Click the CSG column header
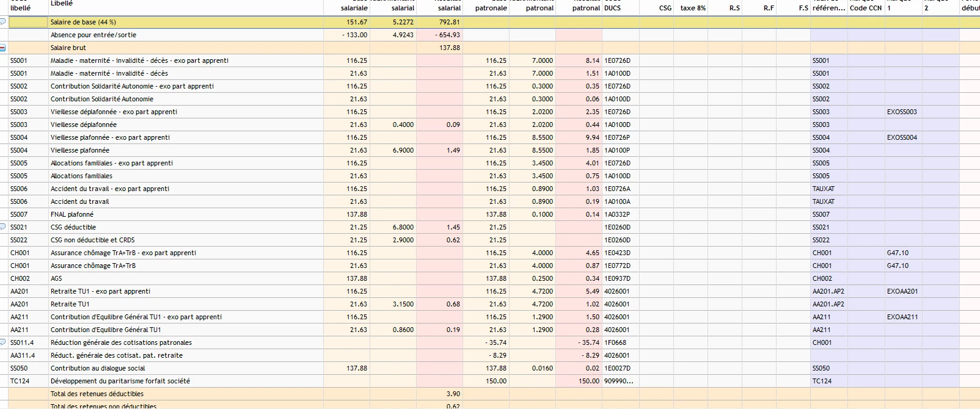Viewport: 980px width, 409px height. 665,8
